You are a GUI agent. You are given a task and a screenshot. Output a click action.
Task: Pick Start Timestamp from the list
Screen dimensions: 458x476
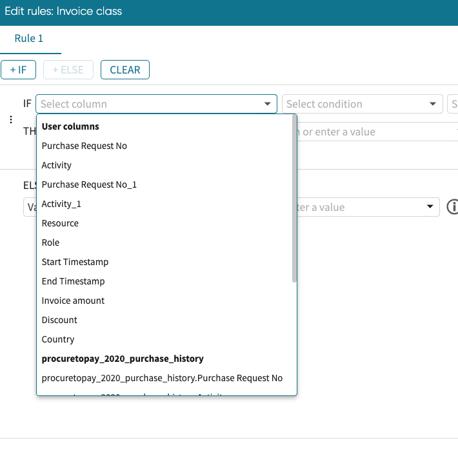(x=75, y=262)
